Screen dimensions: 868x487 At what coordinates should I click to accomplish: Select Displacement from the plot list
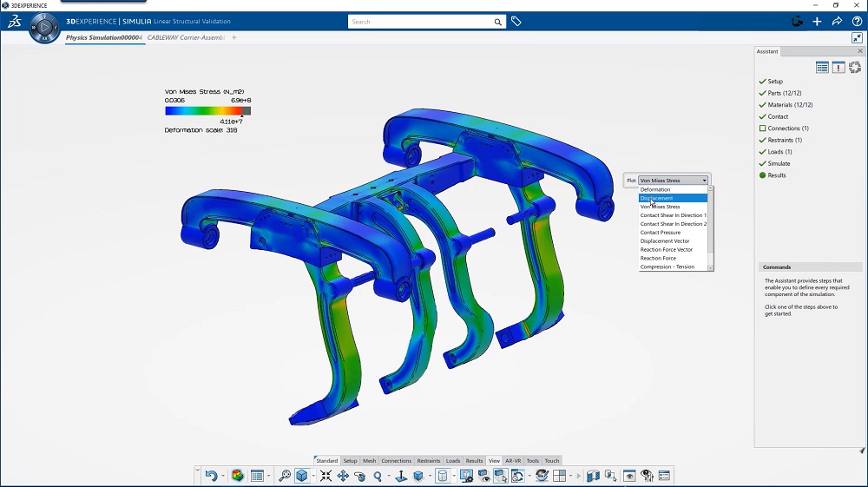click(x=673, y=198)
